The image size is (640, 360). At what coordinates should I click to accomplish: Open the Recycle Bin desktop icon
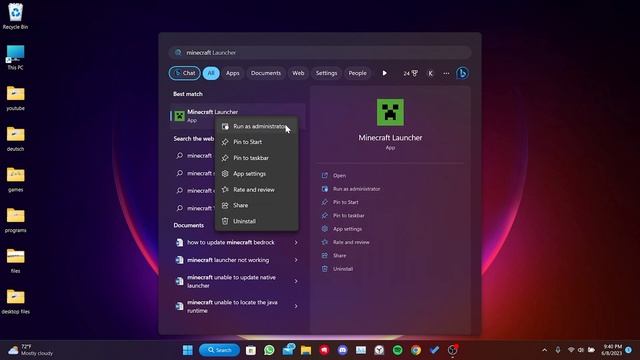(x=16, y=16)
